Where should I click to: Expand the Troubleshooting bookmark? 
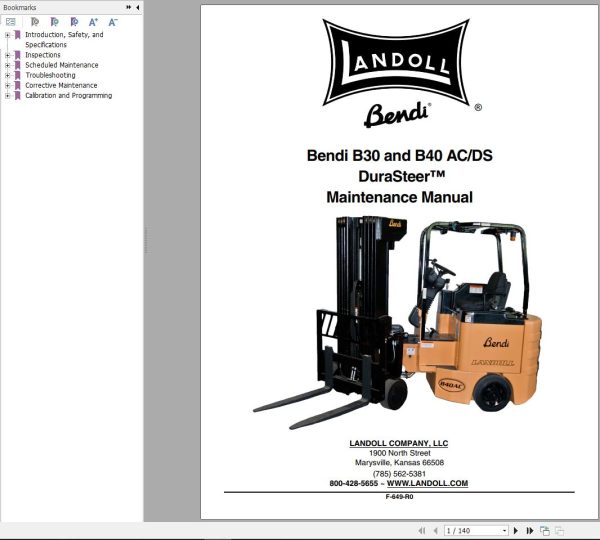[x=7, y=75]
